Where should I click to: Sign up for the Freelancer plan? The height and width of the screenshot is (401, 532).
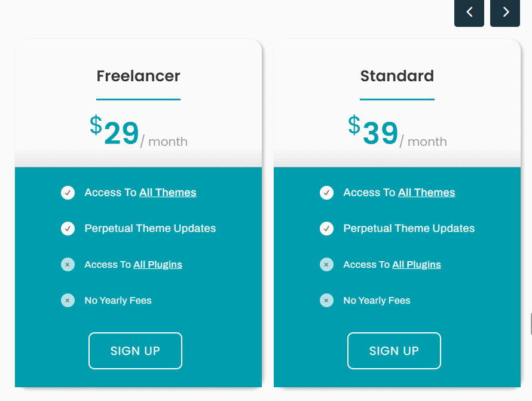(135, 351)
